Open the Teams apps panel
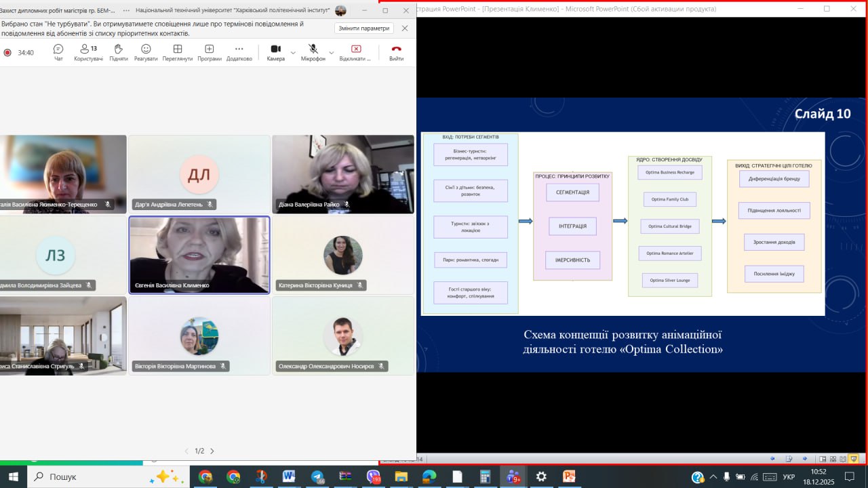868x488 pixels. (x=210, y=52)
